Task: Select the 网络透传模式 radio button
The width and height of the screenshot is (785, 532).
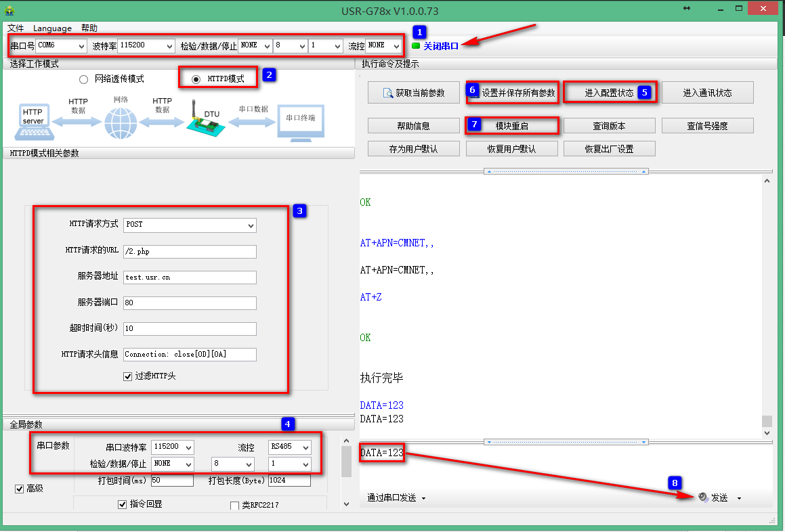Action: click(83, 79)
